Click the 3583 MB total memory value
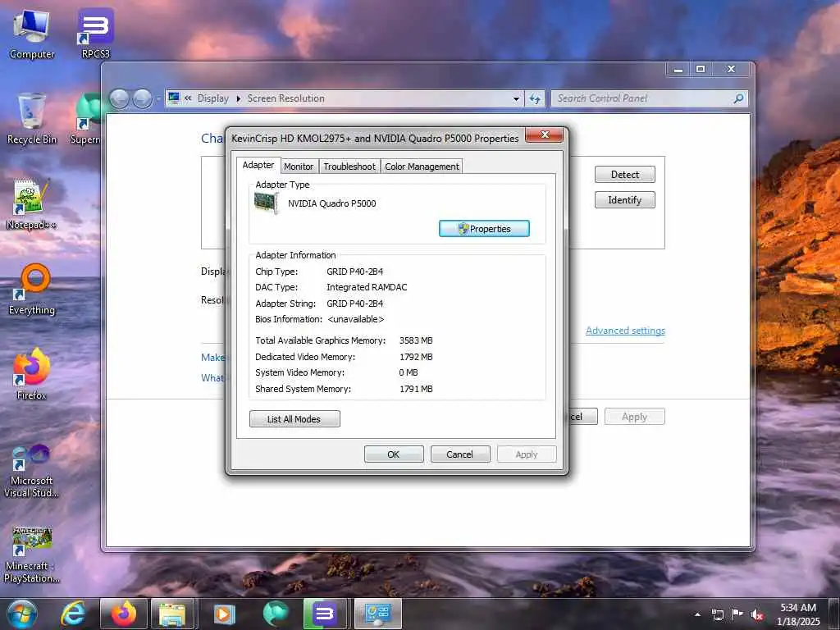The image size is (840, 630). click(x=416, y=340)
